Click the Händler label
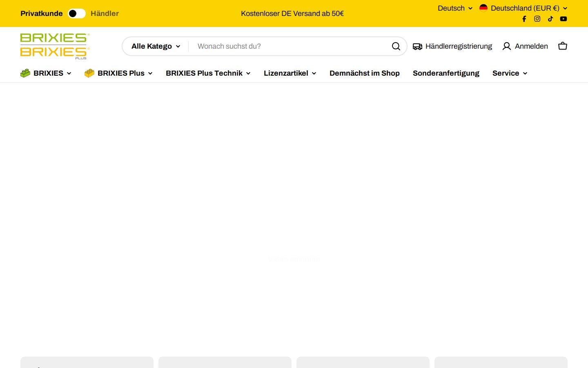Image resolution: width=588 pixels, height=368 pixels. click(x=105, y=13)
